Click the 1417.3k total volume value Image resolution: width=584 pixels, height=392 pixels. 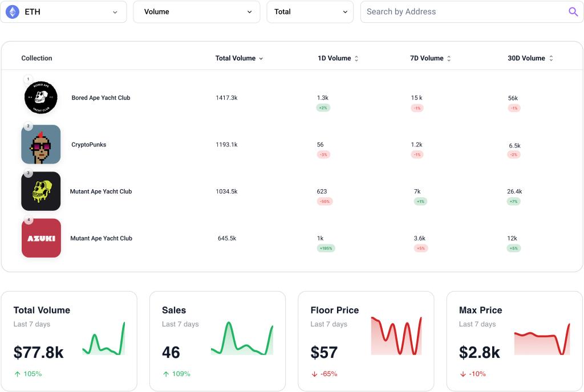226,98
